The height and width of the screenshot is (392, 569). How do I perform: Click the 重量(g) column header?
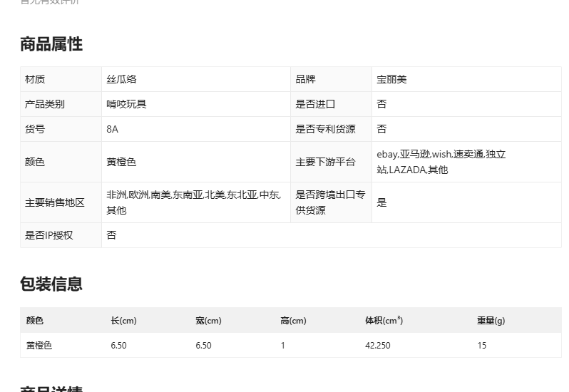coord(491,321)
